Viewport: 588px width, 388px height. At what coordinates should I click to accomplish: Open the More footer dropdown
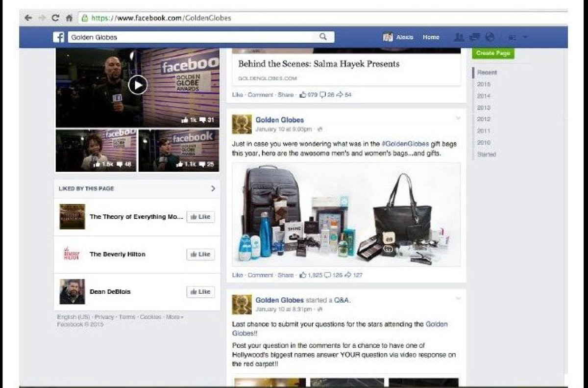[174, 317]
